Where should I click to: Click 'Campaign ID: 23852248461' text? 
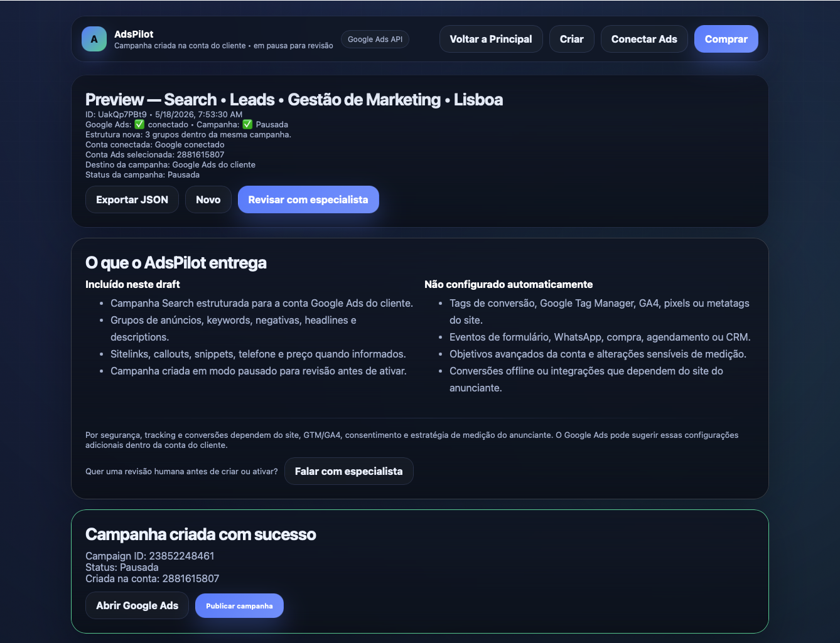[150, 556]
